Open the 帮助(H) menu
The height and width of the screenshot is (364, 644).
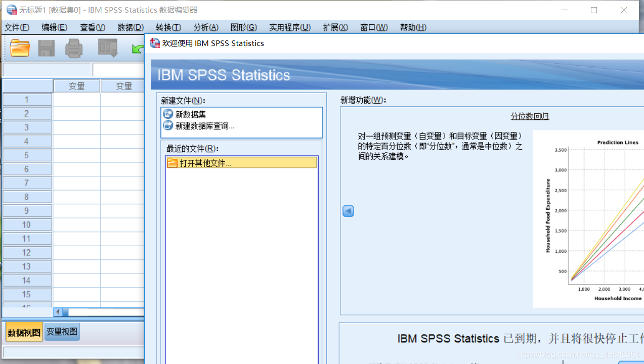[413, 27]
